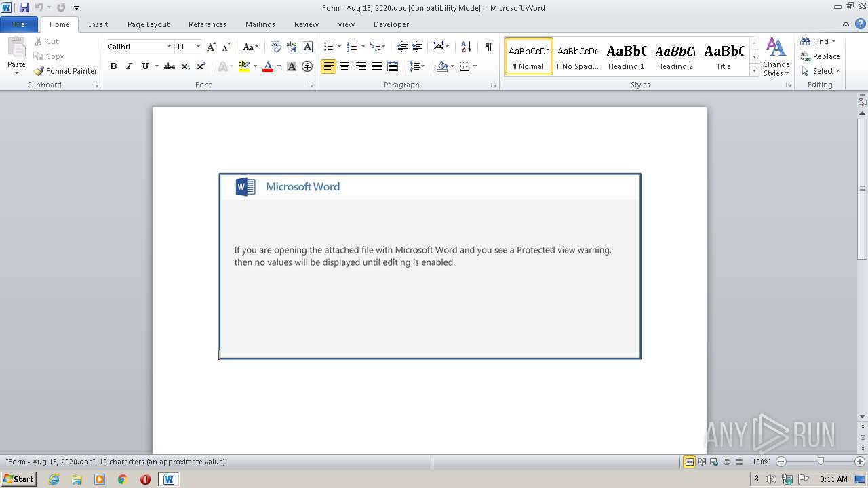Open the Borders dropdown arrow
Screen dimensions: 868x488
pos(475,66)
